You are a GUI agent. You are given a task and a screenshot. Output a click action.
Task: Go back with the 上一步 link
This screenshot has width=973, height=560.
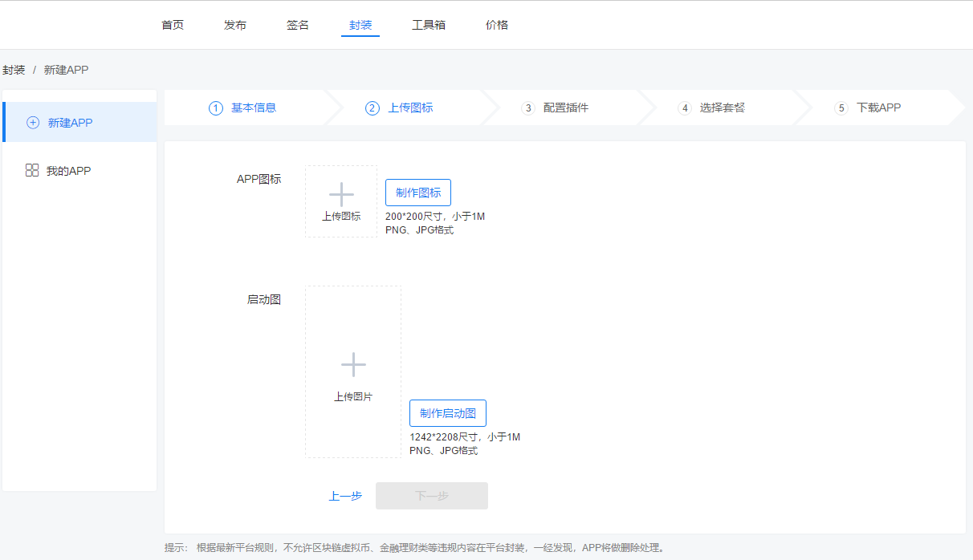[x=345, y=496]
